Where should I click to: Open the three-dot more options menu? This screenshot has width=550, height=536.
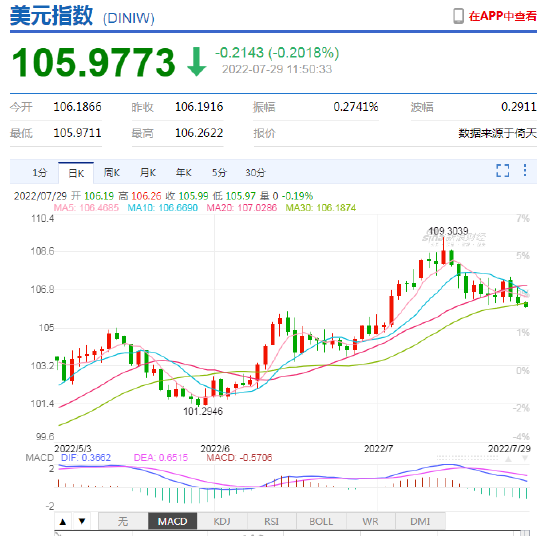point(525,170)
